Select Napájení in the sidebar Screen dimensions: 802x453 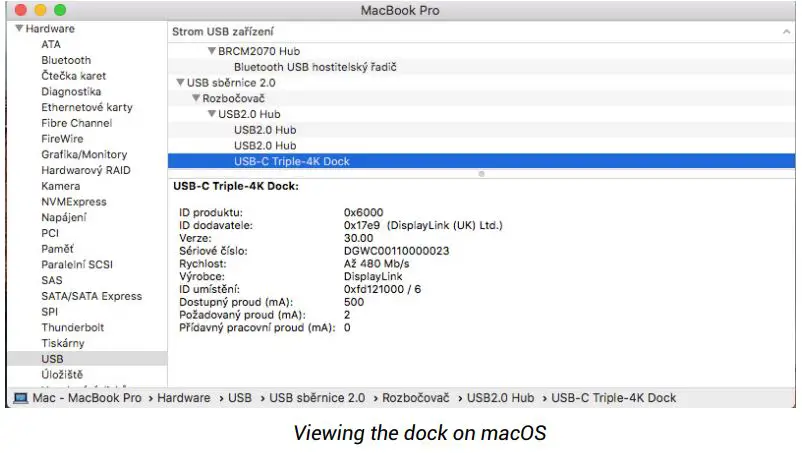[64, 217]
